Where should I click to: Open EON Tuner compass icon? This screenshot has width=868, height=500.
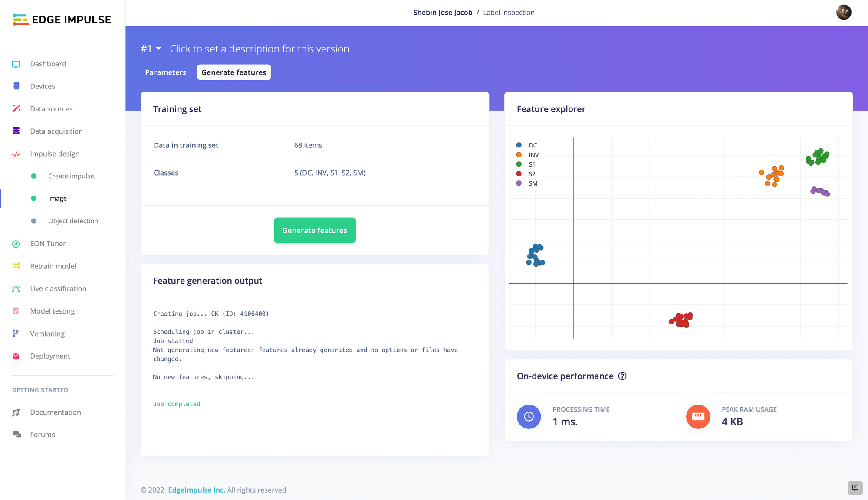coord(16,244)
